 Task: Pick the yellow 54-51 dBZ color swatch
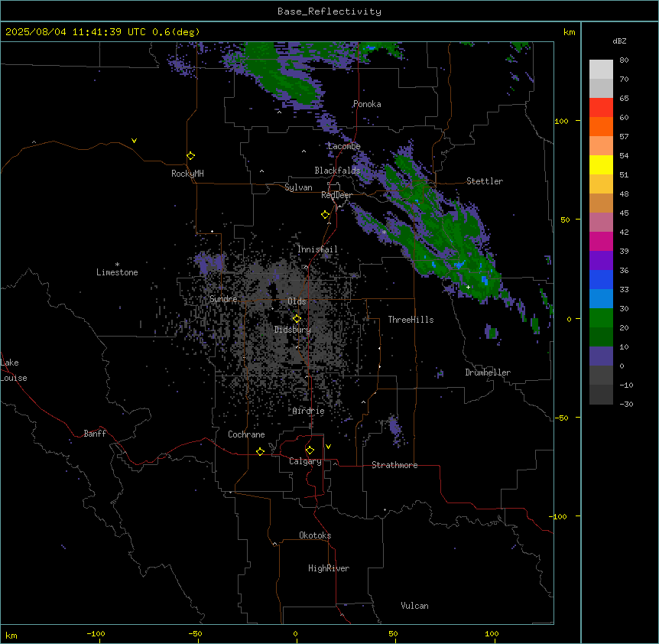coord(601,164)
